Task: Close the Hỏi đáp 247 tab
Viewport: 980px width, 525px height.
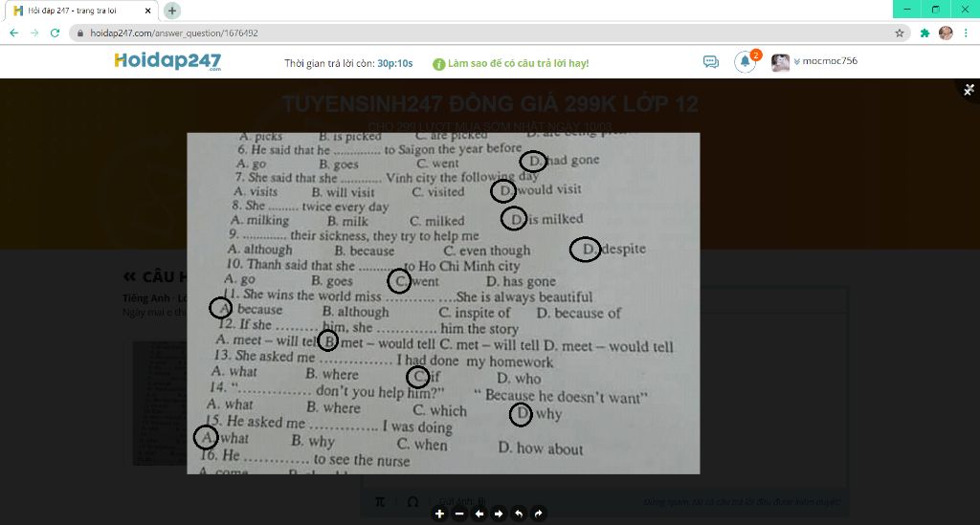Action: coord(147,11)
